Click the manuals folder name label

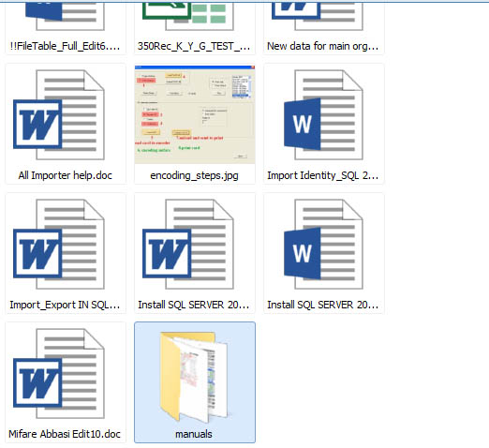194,434
